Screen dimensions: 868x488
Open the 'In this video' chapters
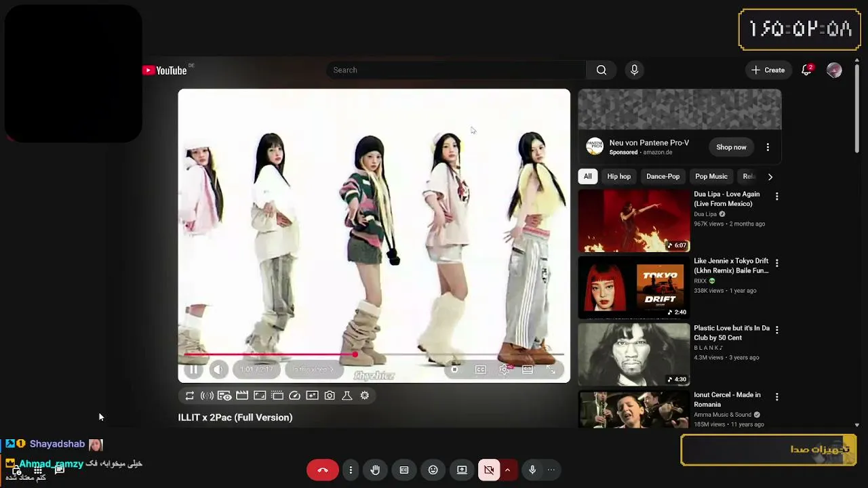click(x=313, y=369)
